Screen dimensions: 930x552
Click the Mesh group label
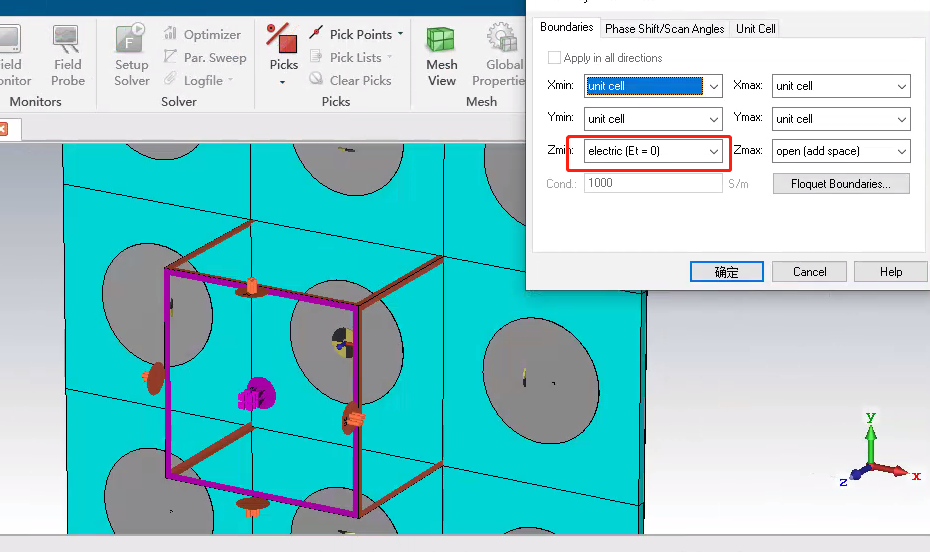[481, 101]
